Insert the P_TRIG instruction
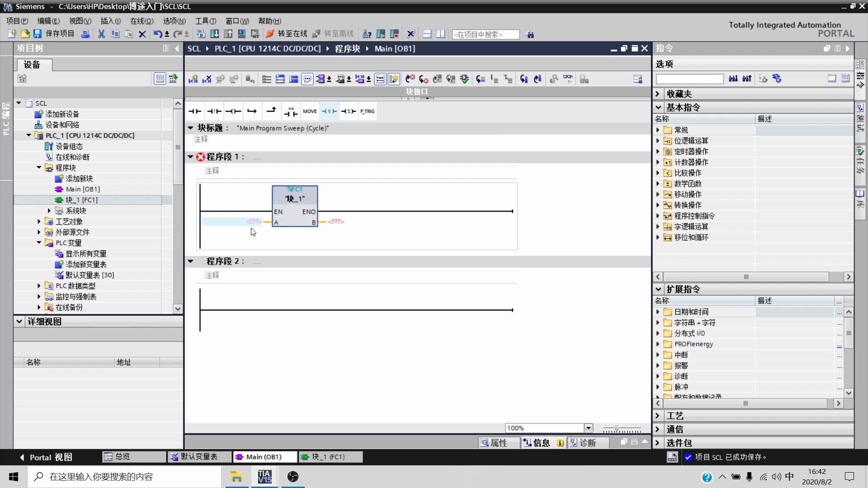Image resolution: width=868 pixels, height=488 pixels. [367, 111]
